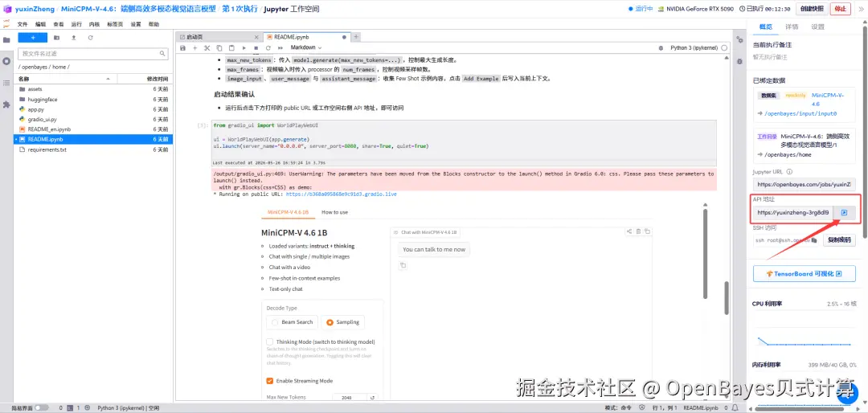The width and height of the screenshot is (868, 413).
Task: Open the extension manager puzzle icon
Action: click(6, 104)
